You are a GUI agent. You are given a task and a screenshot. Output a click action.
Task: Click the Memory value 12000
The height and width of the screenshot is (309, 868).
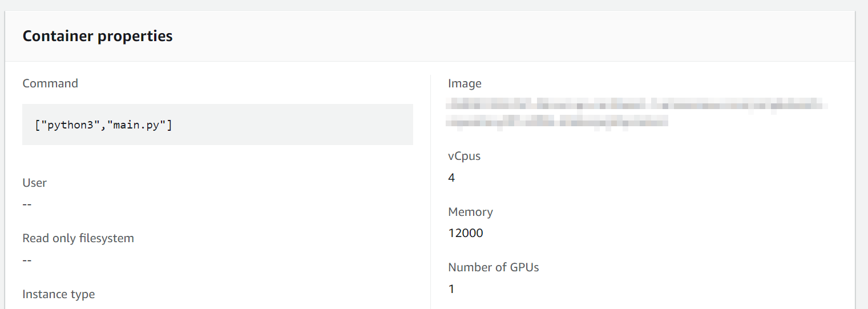[465, 233]
